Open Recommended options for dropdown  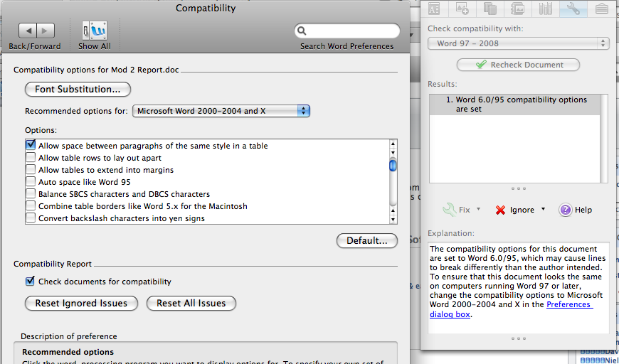click(x=221, y=111)
